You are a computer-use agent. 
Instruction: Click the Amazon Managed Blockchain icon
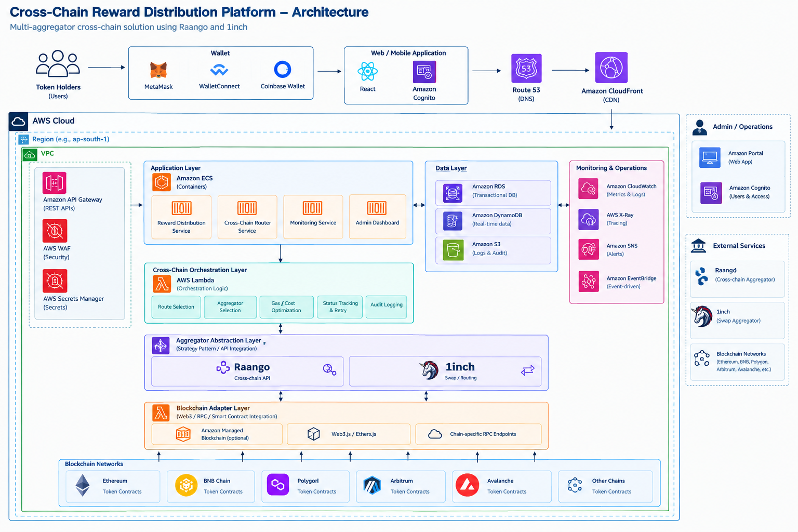[183, 434]
